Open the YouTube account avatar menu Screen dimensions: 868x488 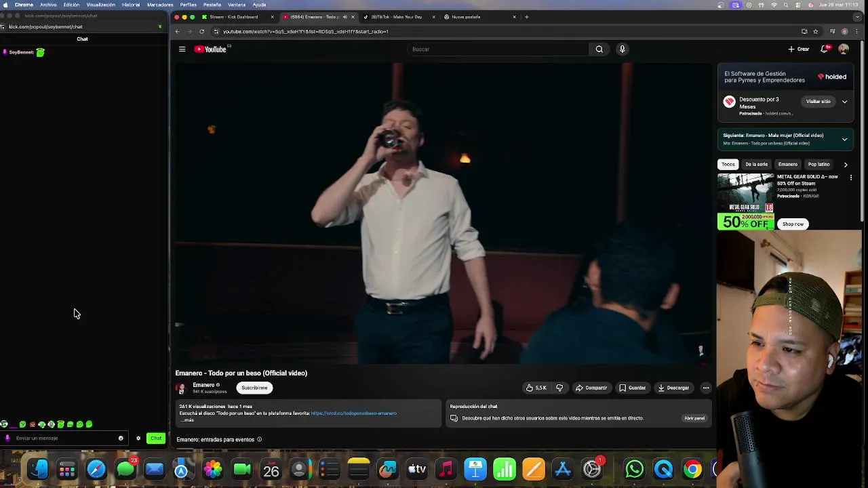click(x=844, y=49)
